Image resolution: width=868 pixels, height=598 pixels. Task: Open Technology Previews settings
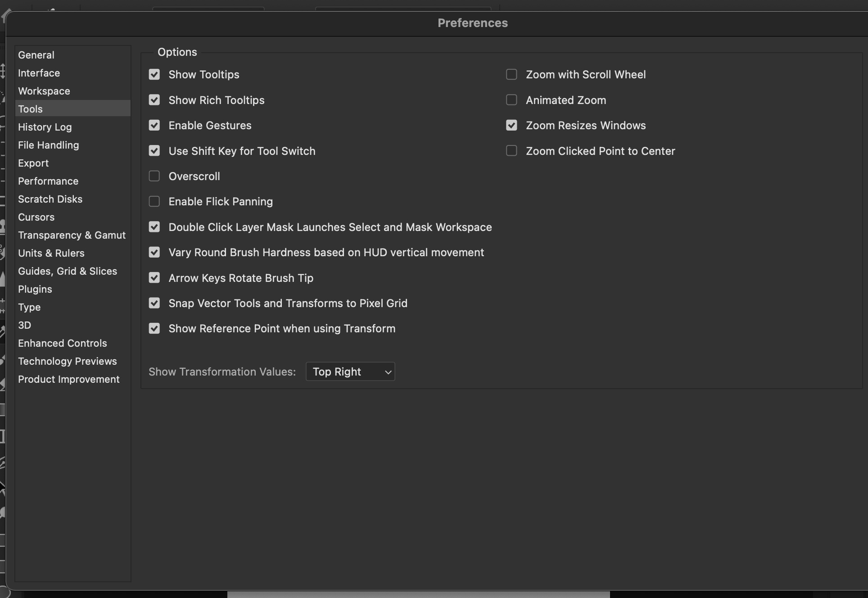click(x=68, y=361)
